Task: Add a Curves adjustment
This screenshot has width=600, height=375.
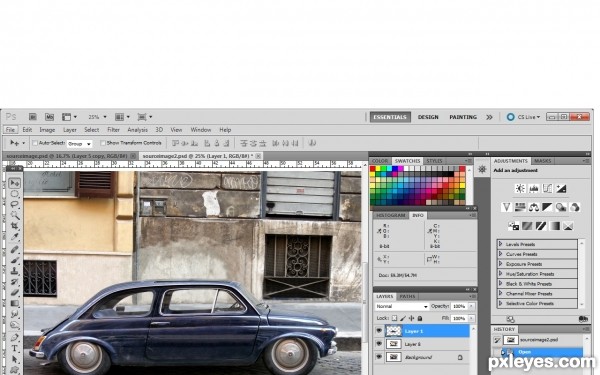Action: (x=547, y=188)
